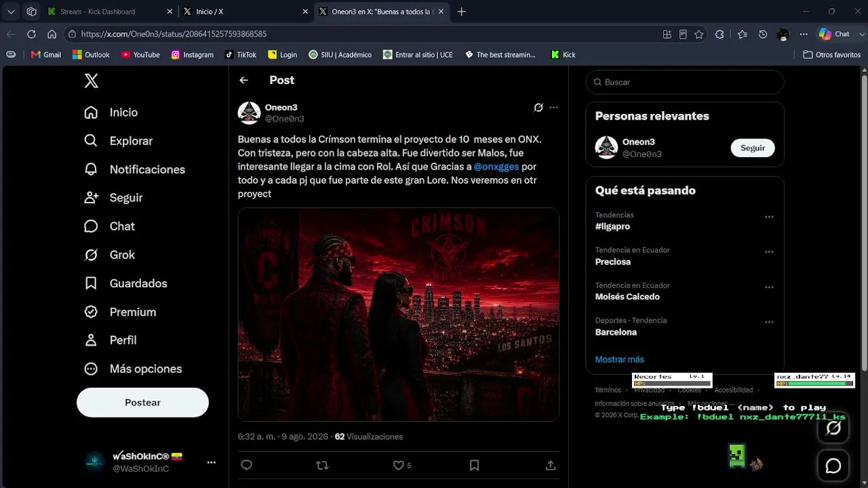Image resolution: width=868 pixels, height=488 pixels.
Task: Go to Inicio in X sidebar
Action: (x=111, y=113)
